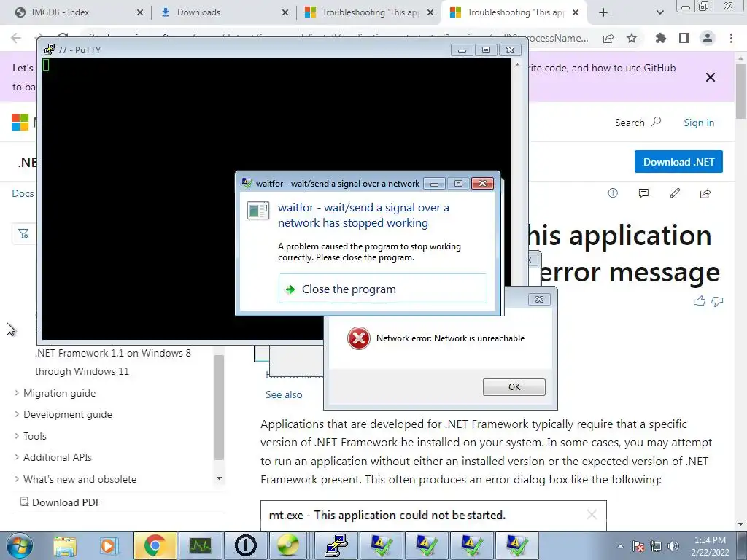The image size is (747, 560).
Task: Close the Network error dialog with its X
Action: point(539,299)
